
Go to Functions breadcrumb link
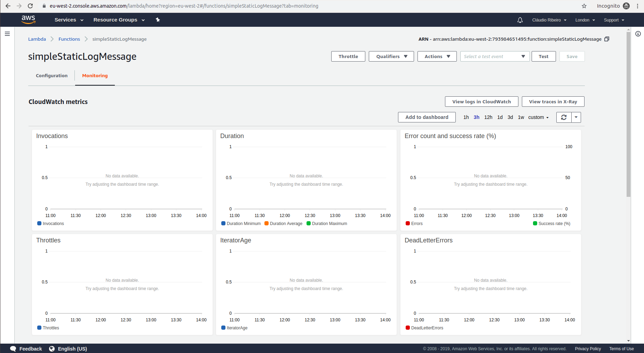tap(69, 39)
